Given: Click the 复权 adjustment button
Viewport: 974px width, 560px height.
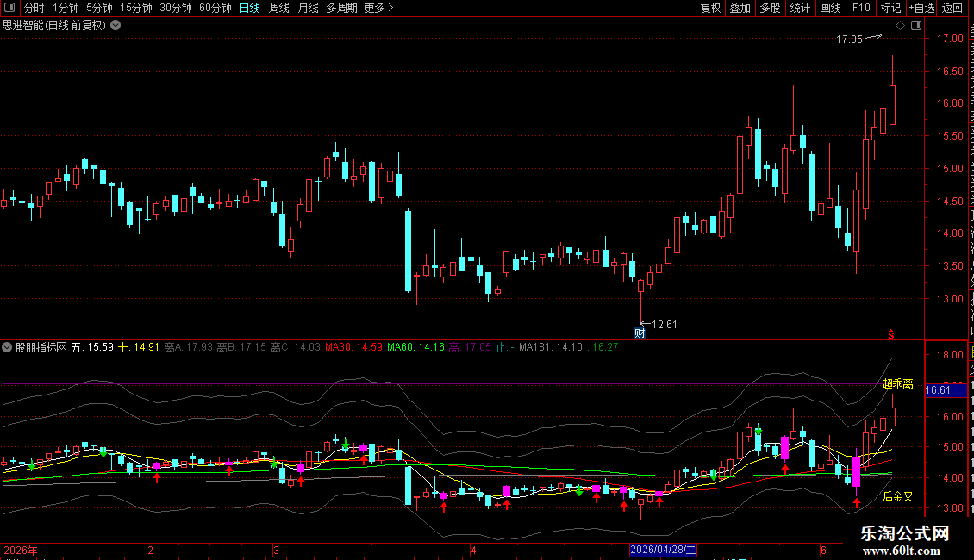Looking at the screenshot, I should (x=710, y=8).
